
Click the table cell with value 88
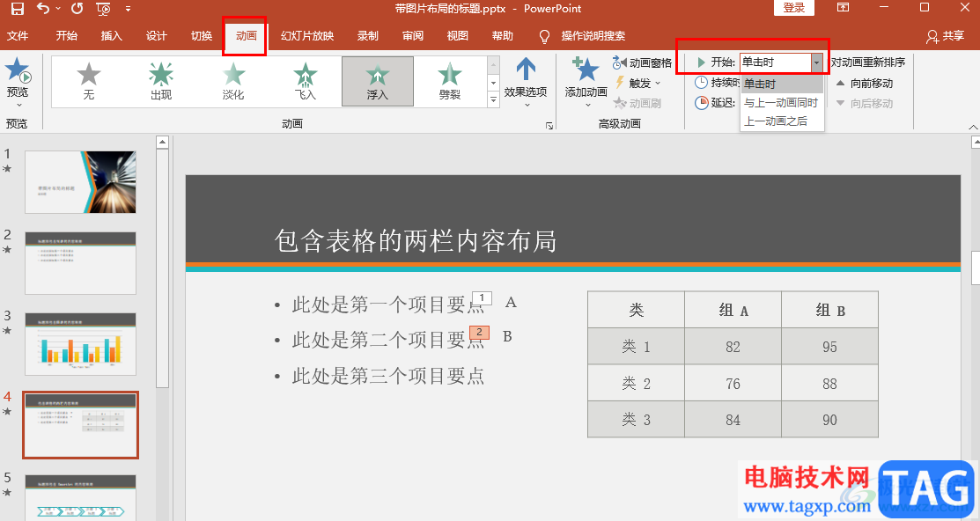[830, 383]
